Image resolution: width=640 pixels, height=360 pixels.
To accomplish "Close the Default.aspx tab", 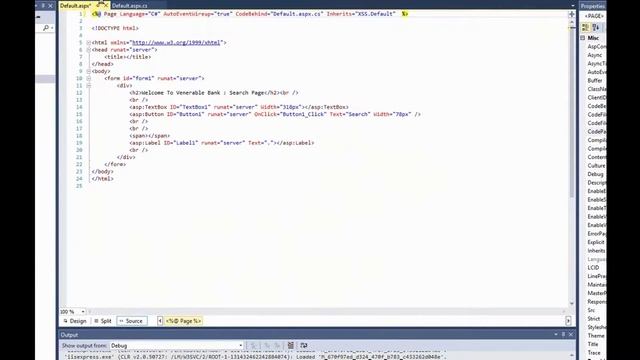I will coord(106,5).
